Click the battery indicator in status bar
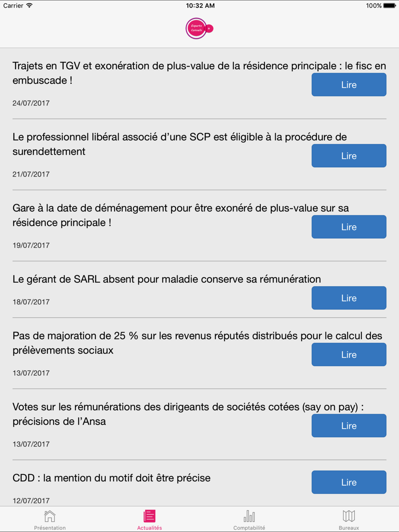 point(389,6)
